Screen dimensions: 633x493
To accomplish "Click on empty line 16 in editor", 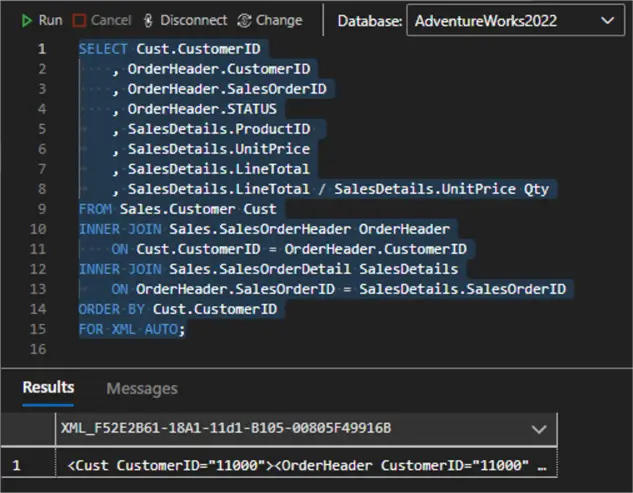I will tap(300, 349).
